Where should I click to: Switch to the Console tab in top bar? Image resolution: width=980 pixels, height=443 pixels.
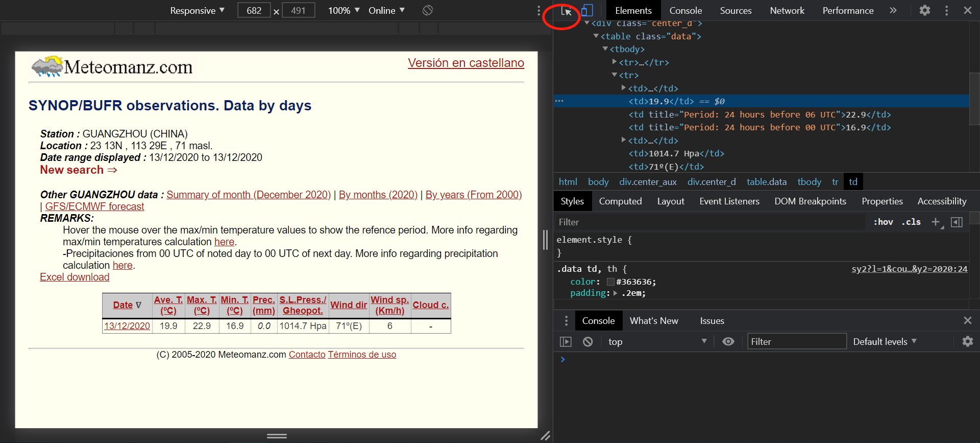685,10
